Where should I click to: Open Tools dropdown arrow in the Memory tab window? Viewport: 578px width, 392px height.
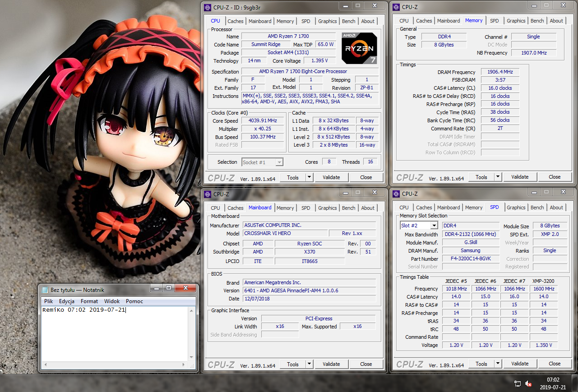point(498,177)
